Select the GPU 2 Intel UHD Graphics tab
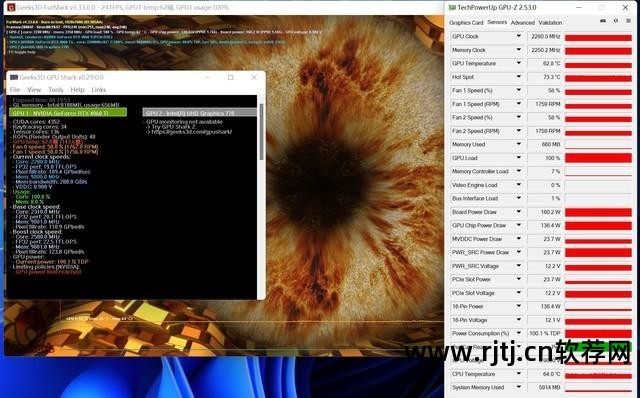This screenshot has width=640, height=398. [200, 113]
